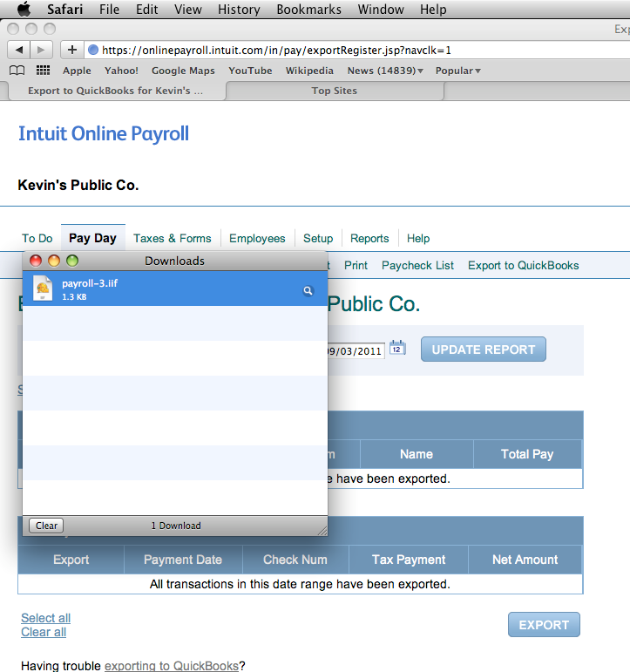Open the calendar date picker icon
Viewport: 630px width, 672px height.
397,348
